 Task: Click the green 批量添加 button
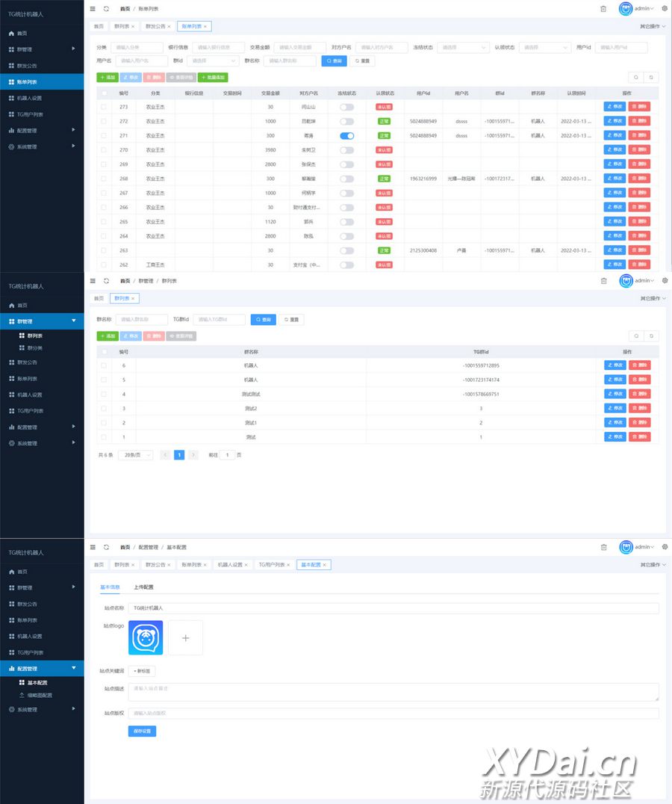pyautogui.click(x=213, y=77)
